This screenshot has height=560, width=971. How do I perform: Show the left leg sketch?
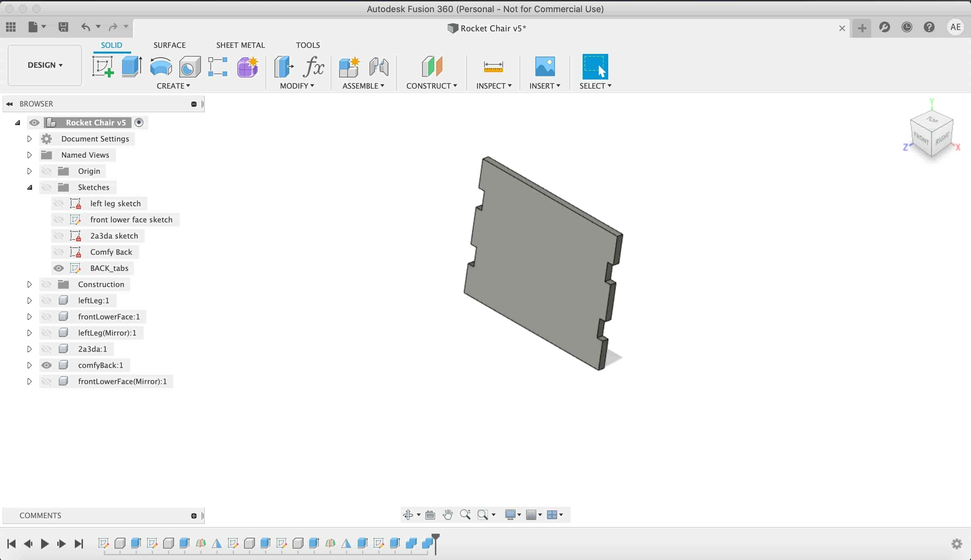coord(59,204)
